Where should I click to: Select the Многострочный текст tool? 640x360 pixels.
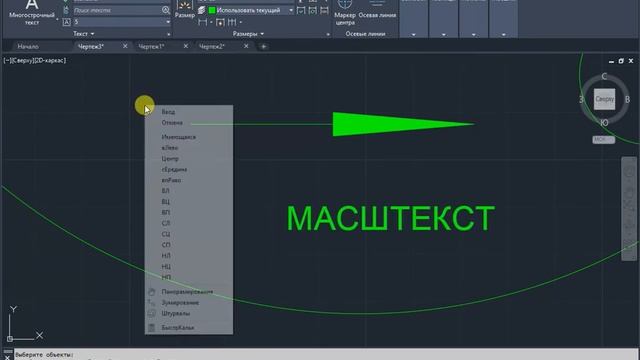coord(32,12)
